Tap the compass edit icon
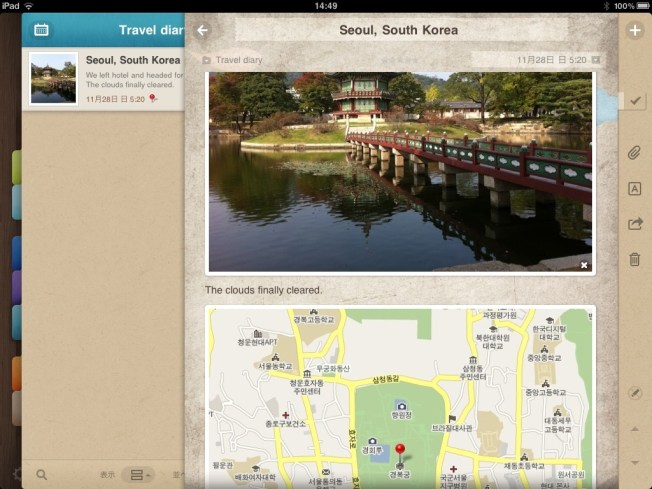 (634, 393)
